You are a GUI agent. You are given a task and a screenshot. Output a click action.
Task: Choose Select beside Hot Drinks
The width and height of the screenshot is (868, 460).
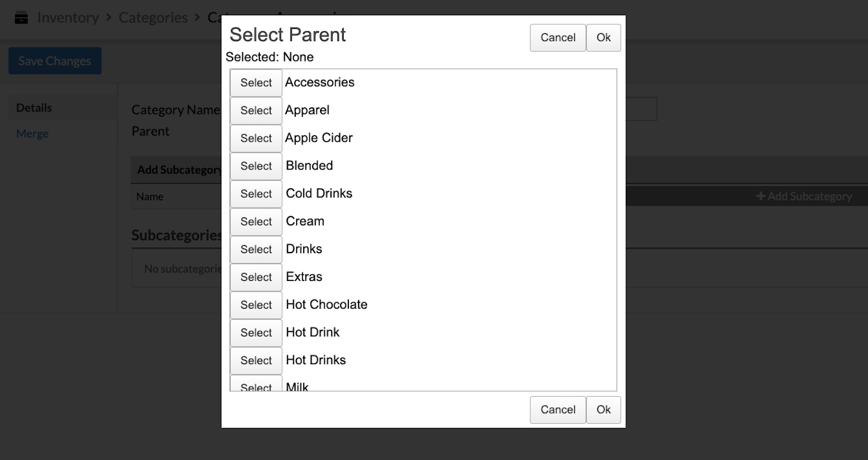coord(256,360)
